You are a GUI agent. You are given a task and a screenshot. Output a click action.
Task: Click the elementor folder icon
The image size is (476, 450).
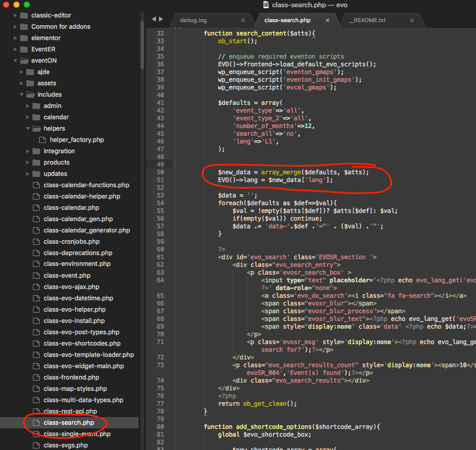tap(24, 38)
